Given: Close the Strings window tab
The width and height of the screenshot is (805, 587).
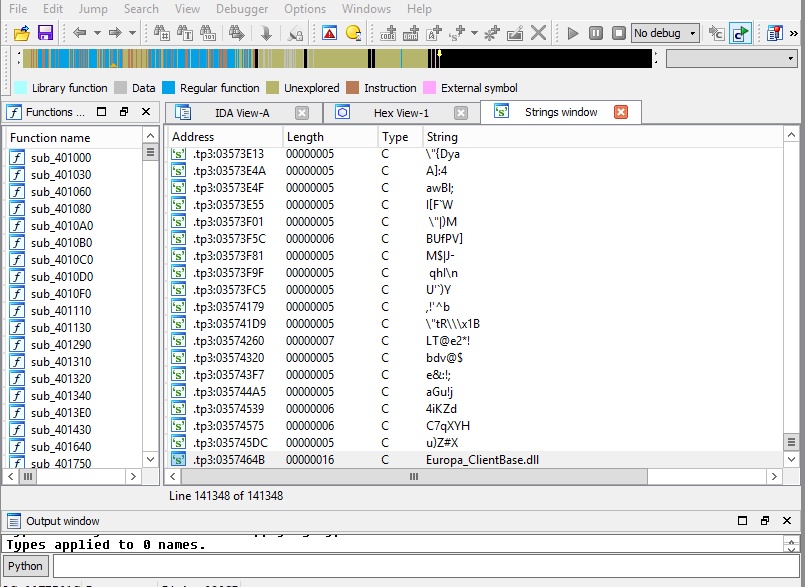Looking at the screenshot, I should 621,112.
